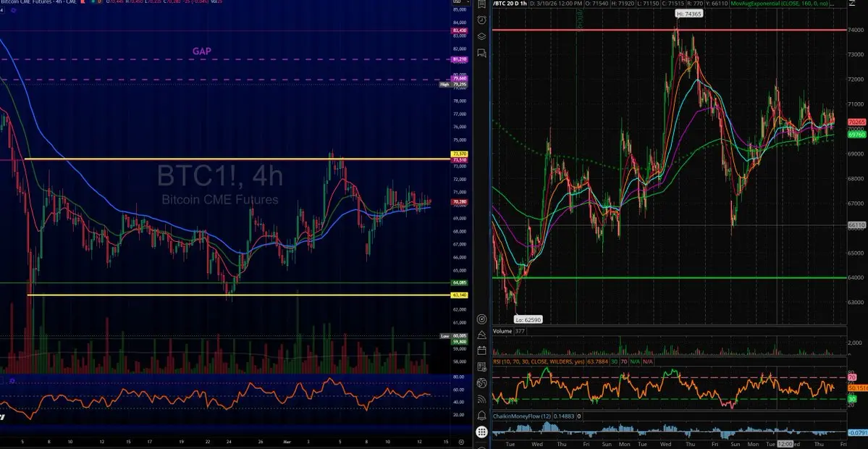Open the news feed signal icon

point(481,398)
